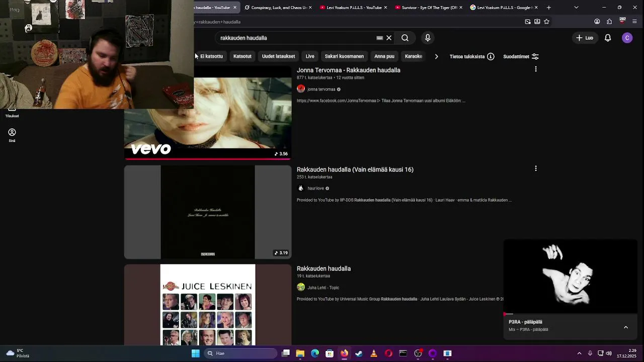Open browser extensions puzzle icon
Screen dimensions: 644x362
609,22
